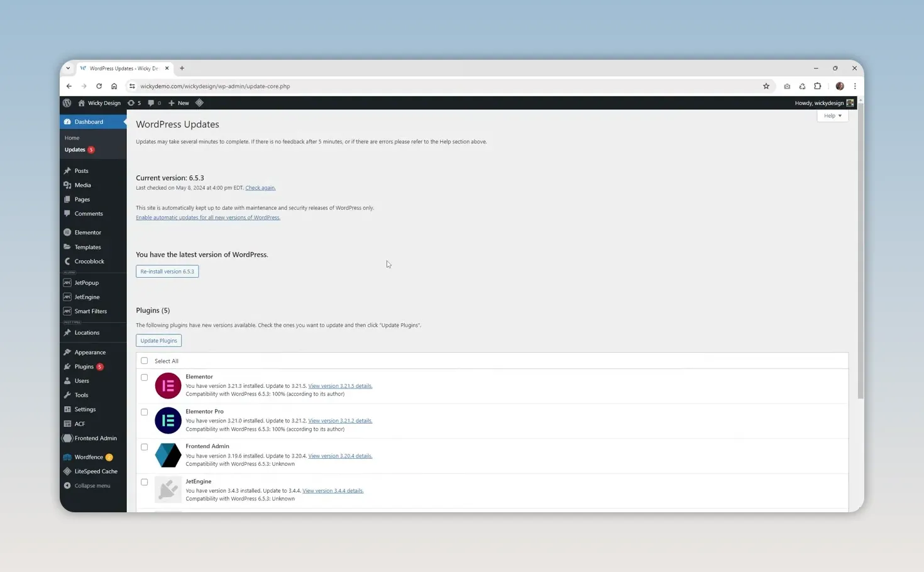Screen dimensions: 924x572
Task: Click the Elementor plugin logo thumbnail
Action: [x=168, y=385]
